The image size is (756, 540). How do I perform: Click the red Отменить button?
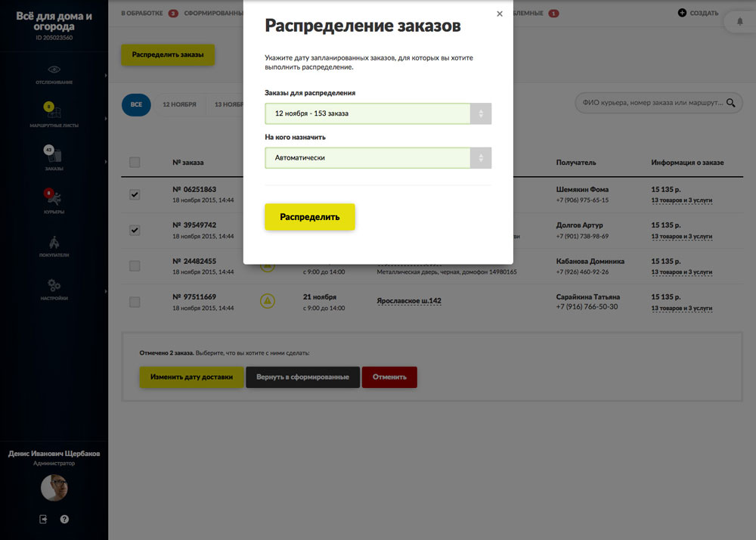[389, 377]
